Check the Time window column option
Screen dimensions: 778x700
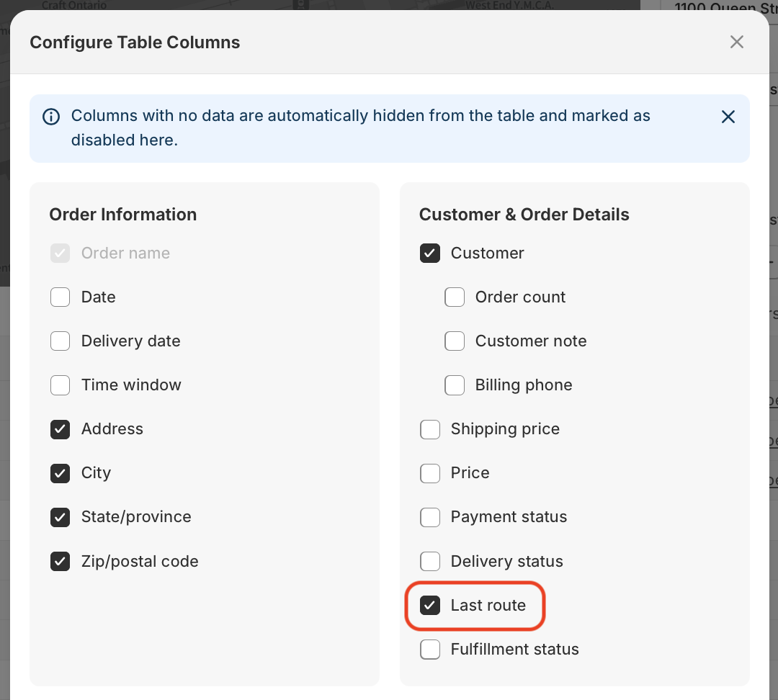pos(60,385)
